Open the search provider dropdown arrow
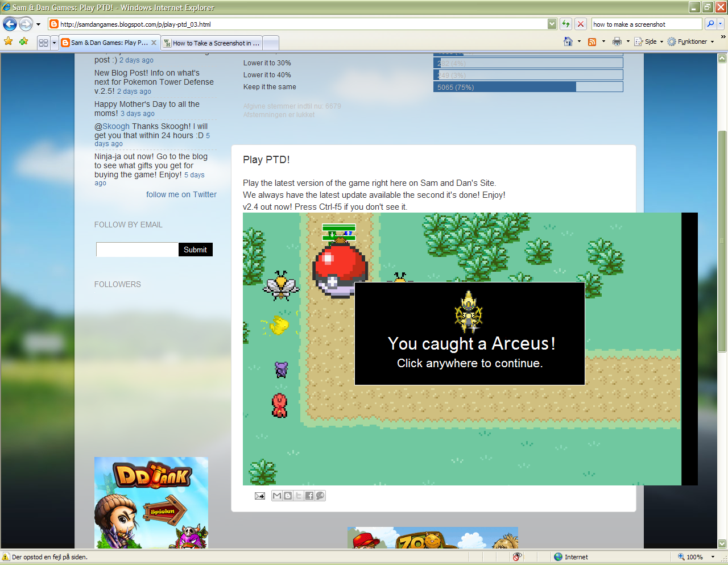 click(x=721, y=24)
